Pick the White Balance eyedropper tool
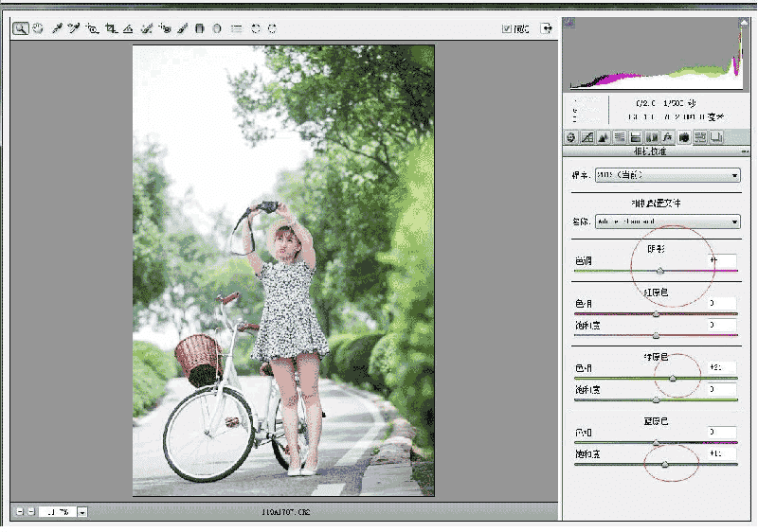Viewport: 758px width, 532px height. (57, 28)
